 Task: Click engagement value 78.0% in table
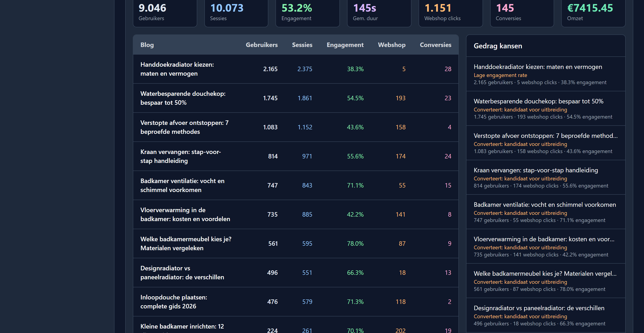tap(355, 243)
